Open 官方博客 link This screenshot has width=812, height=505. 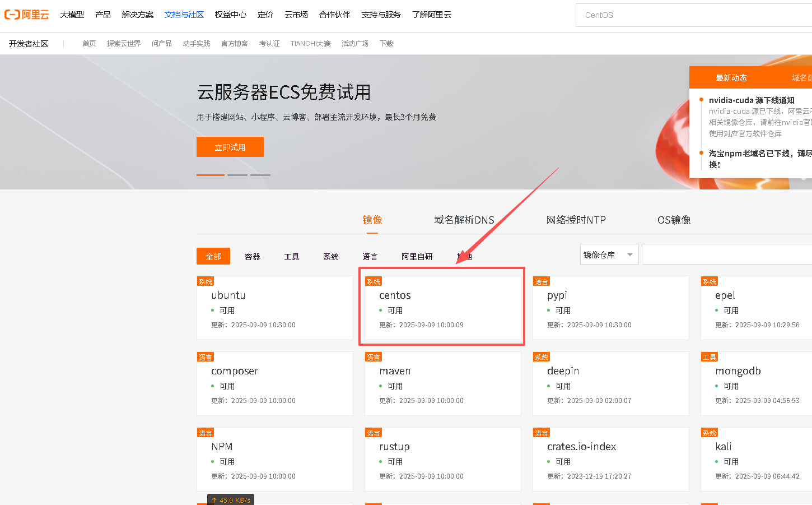pyautogui.click(x=235, y=44)
